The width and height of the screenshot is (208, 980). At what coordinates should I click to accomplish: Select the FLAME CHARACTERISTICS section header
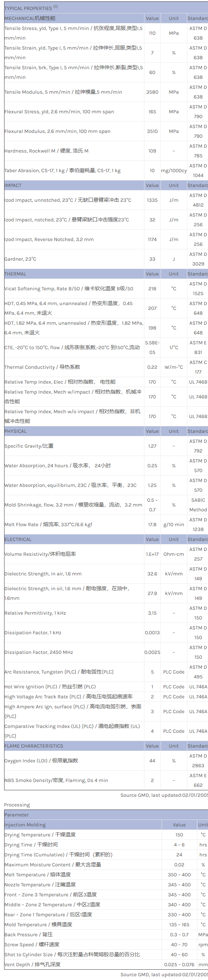[34, 746]
